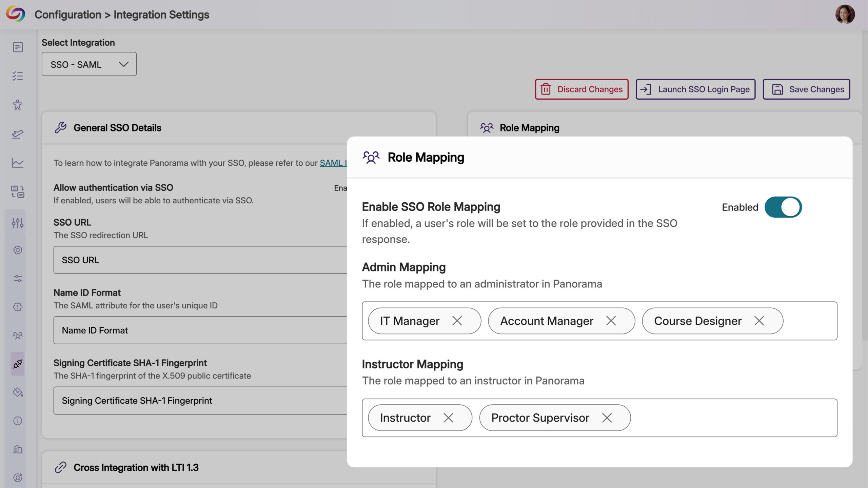868x488 pixels.
Task: Open the user groups sidebar icon
Action: (x=18, y=335)
